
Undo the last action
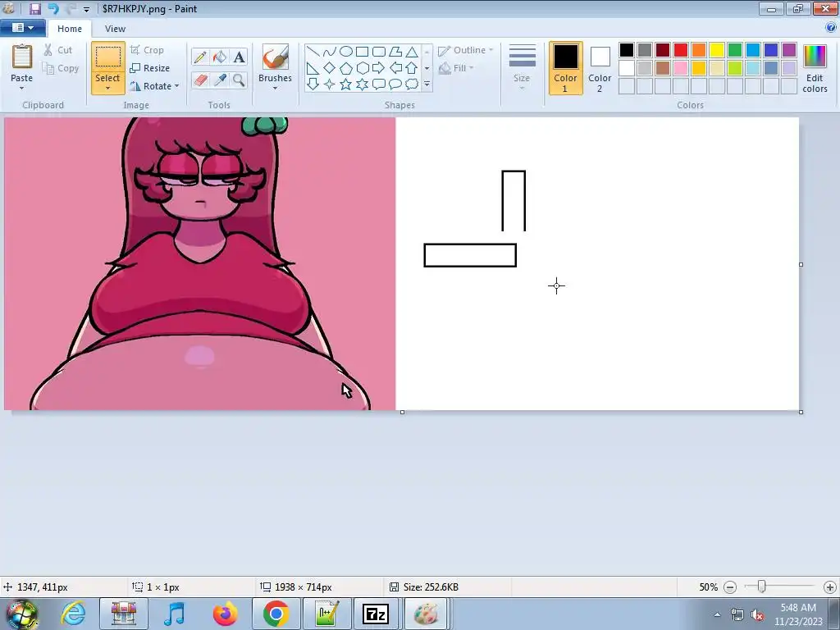(52, 9)
